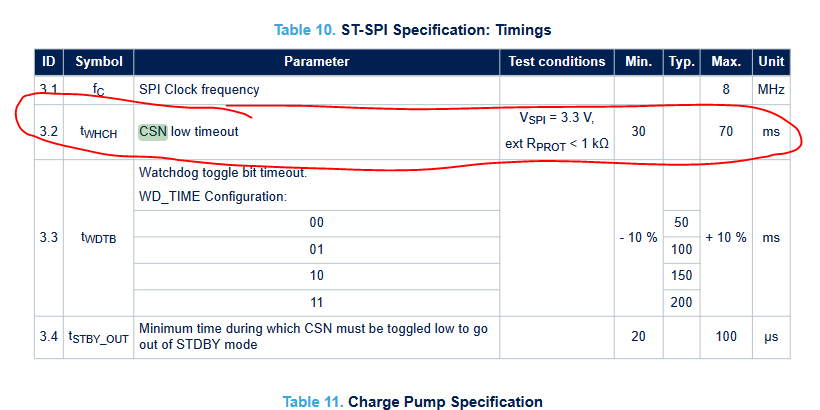Click the 8 MHz maximum value cell

coord(725,89)
